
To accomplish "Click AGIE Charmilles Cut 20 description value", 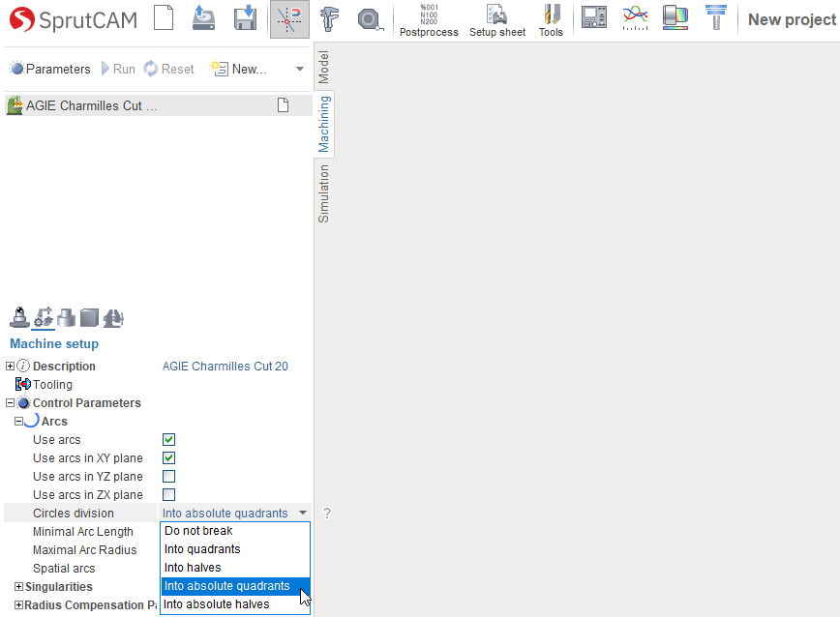I will coord(225,366).
